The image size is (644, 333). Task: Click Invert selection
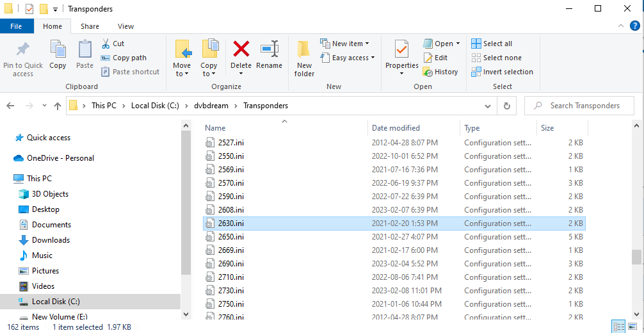click(503, 72)
